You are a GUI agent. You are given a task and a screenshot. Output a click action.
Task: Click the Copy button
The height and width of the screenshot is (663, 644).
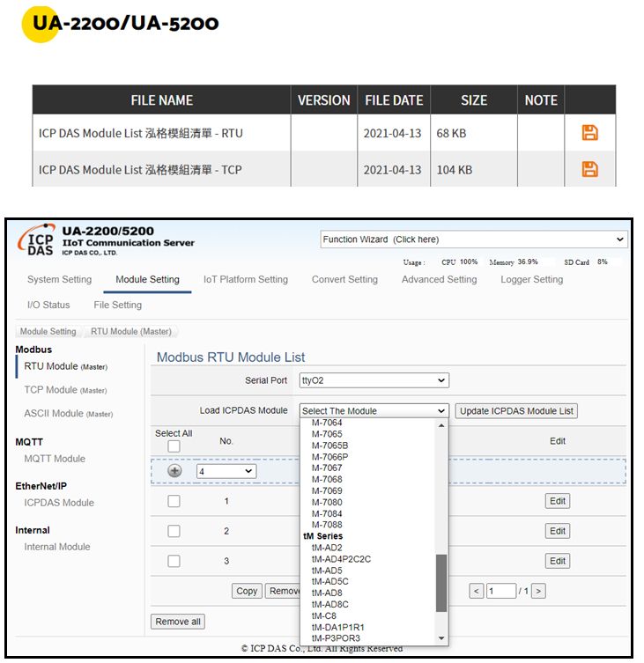247,591
